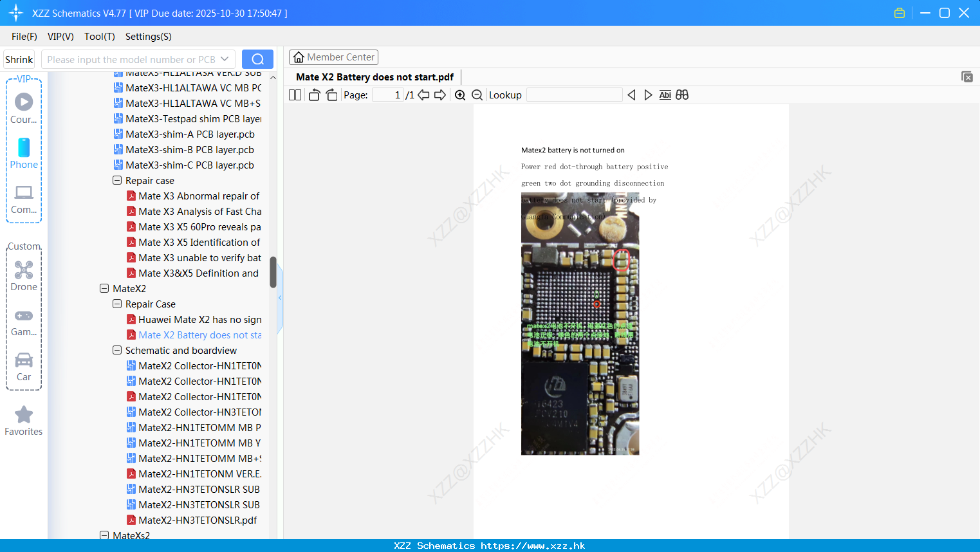Collapse the MateX2 Repair Case node
Screen dimensions: 980x552
[x=117, y=304]
